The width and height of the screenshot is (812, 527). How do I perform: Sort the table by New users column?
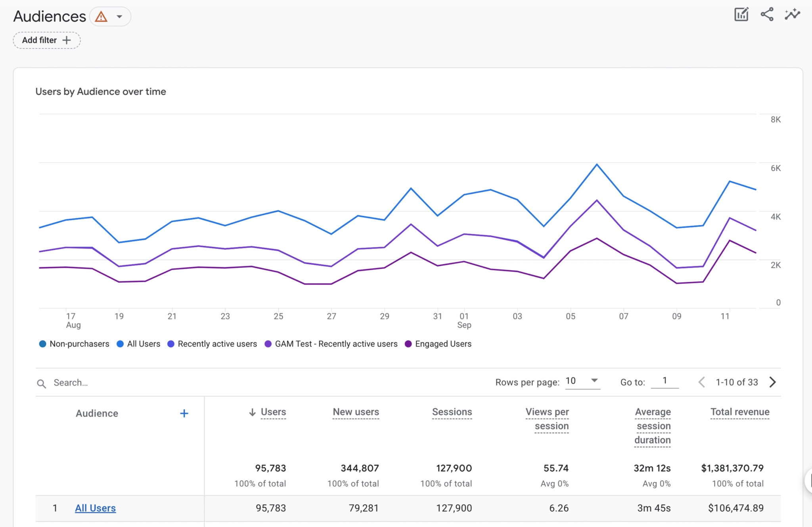356,412
